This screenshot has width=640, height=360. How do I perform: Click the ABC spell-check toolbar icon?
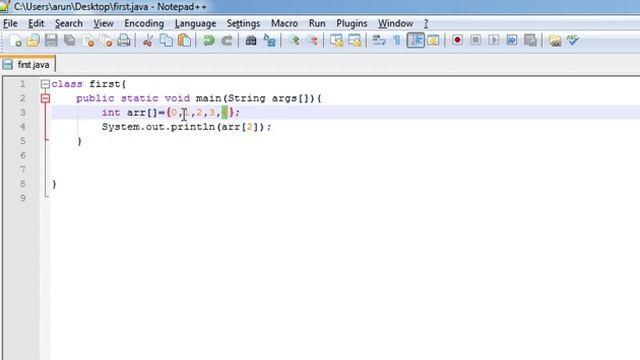573,40
